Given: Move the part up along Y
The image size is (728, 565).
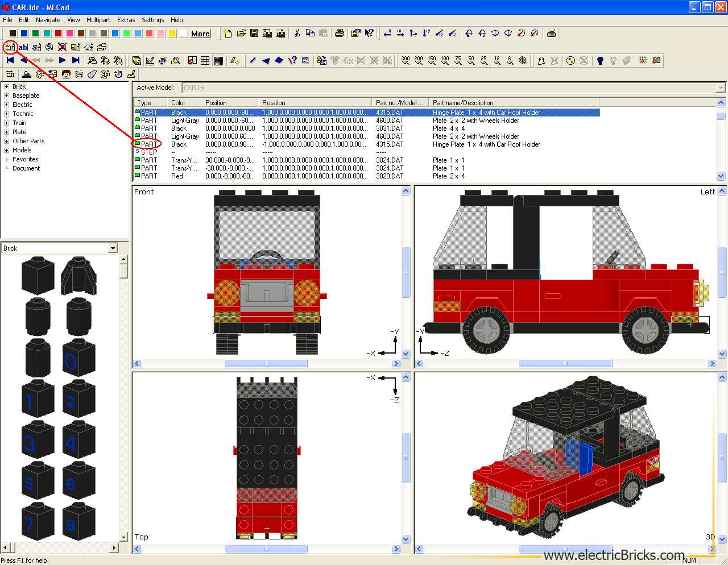Looking at the screenshot, I should [413, 34].
